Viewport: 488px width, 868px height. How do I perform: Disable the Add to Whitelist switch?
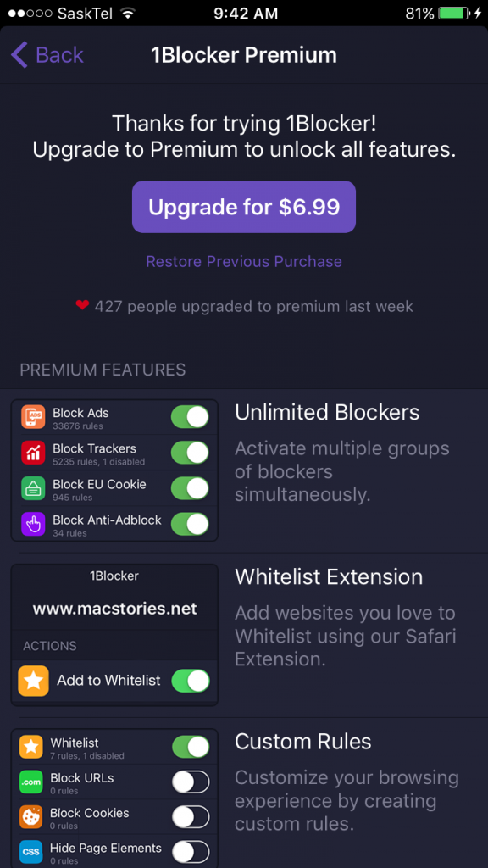190,681
